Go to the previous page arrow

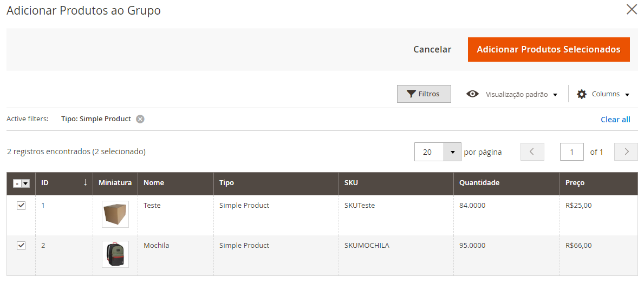click(x=532, y=152)
